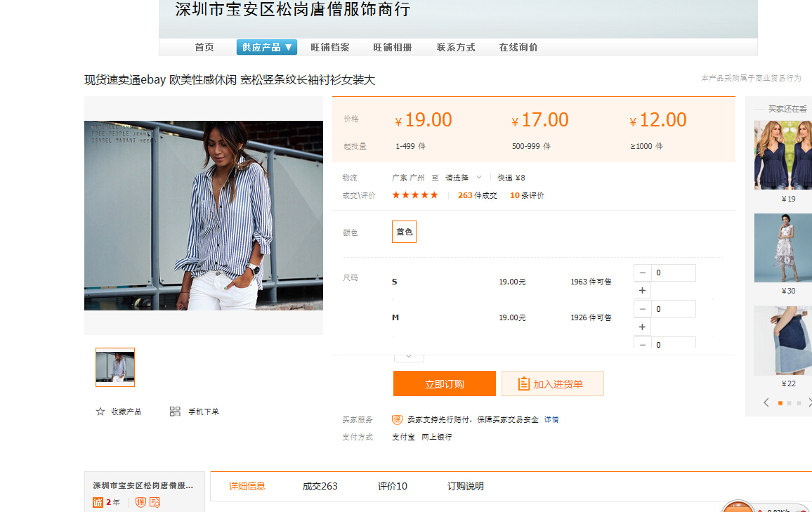Click the striped shirt product thumbnail
The image size is (812, 512).
pos(115,367)
